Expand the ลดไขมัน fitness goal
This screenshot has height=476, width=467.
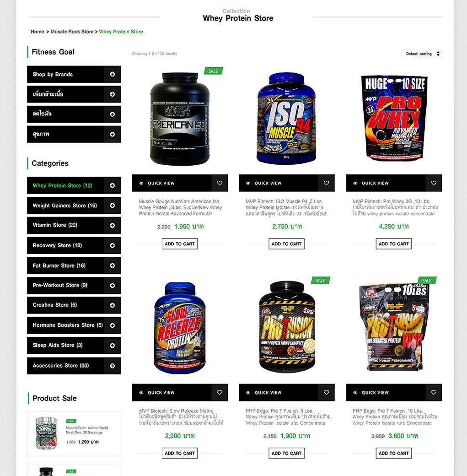click(74, 114)
